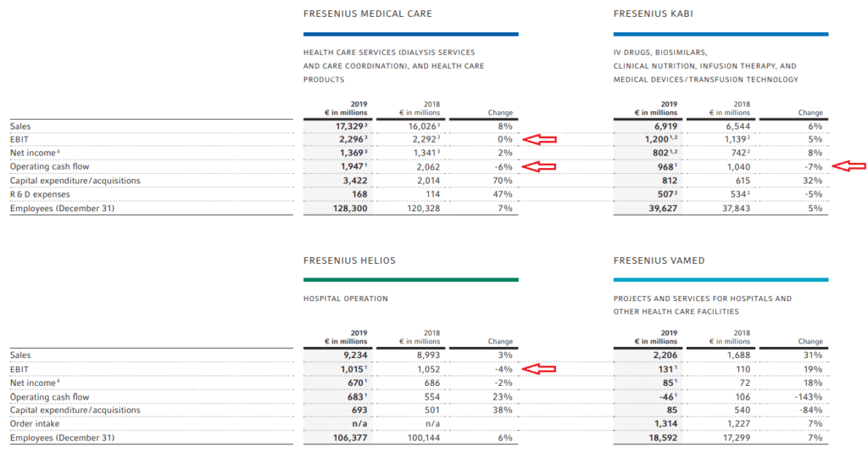This screenshot has width=868, height=464.
Task: Click the R & D expenses row label
Action: (40, 194)
